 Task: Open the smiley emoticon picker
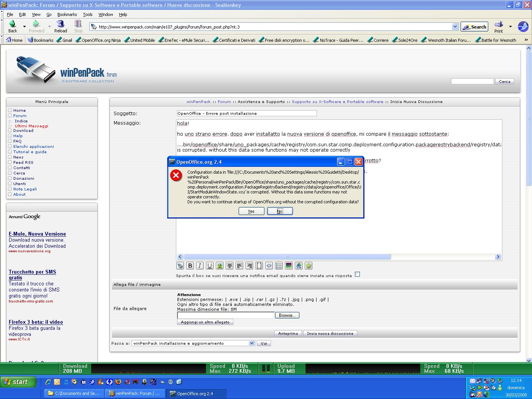point(309,266)
